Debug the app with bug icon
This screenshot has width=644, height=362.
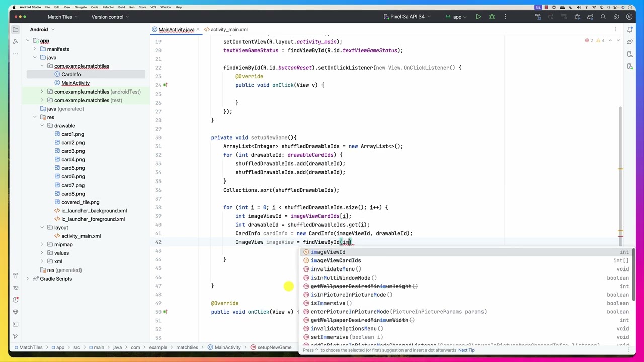point(492,17)
